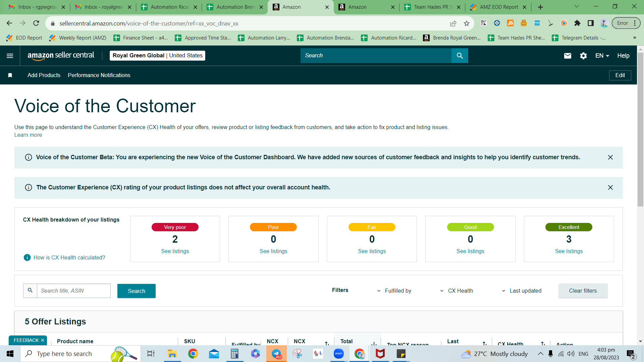Image resolution: width=644 pixels, height=362 pixels.
Task: See listings under Fair
Action: click(x=372, y=251)
